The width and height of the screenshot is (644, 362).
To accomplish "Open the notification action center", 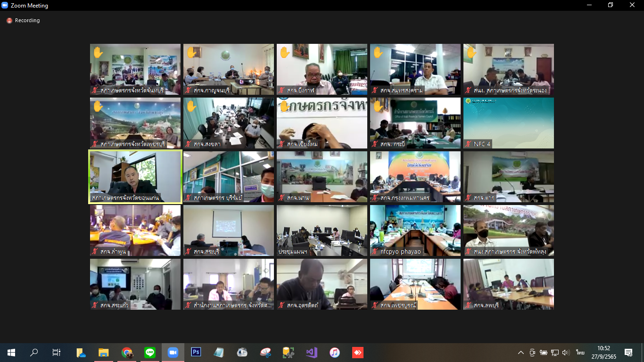I will click(x=628, y=353).
